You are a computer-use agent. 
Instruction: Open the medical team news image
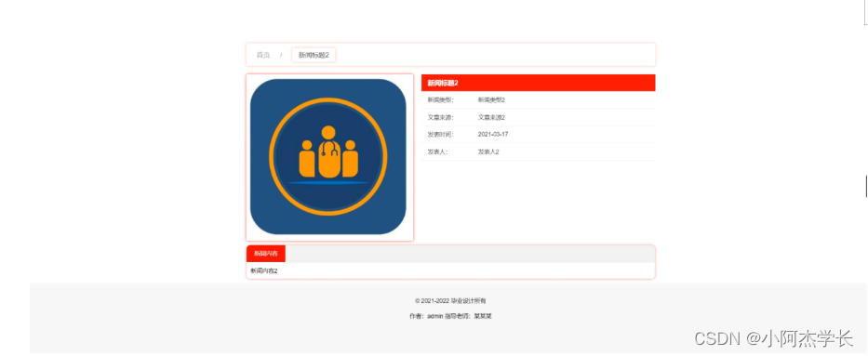tap(328, 157)
